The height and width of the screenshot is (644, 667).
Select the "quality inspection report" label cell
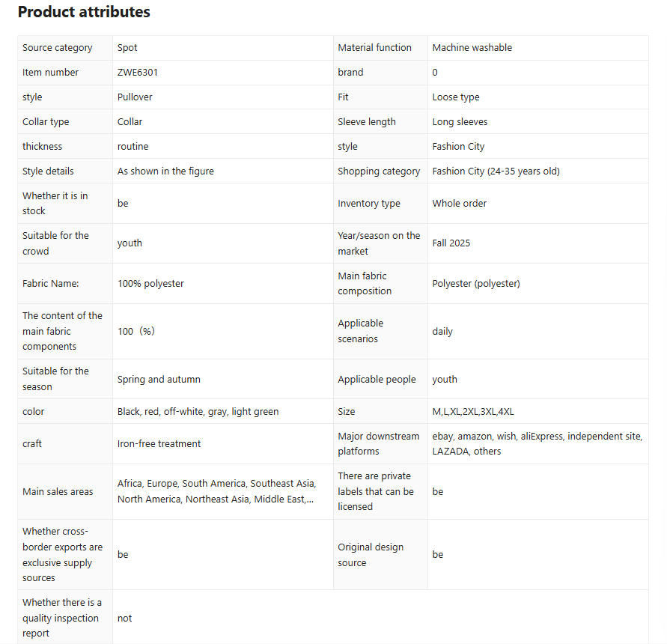tap(61, 619)
